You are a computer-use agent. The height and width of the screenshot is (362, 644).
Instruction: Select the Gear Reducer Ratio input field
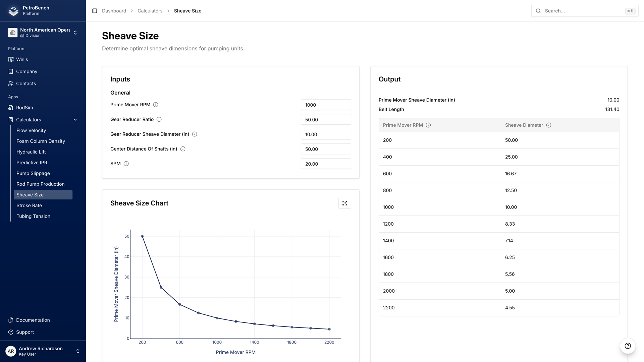pos(326,119)
